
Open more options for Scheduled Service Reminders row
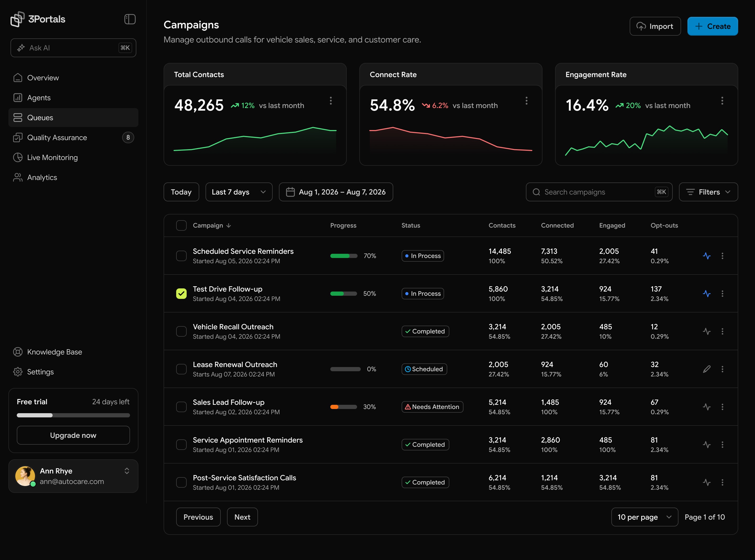[x=722, y=256]
